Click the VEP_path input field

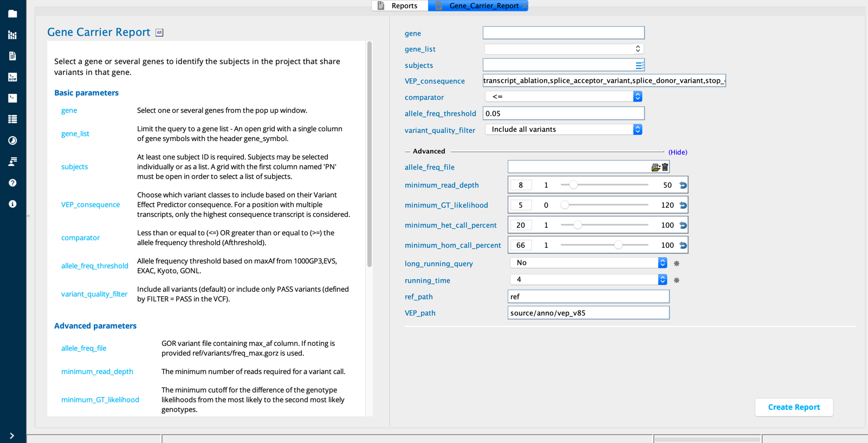coord(588,313)
